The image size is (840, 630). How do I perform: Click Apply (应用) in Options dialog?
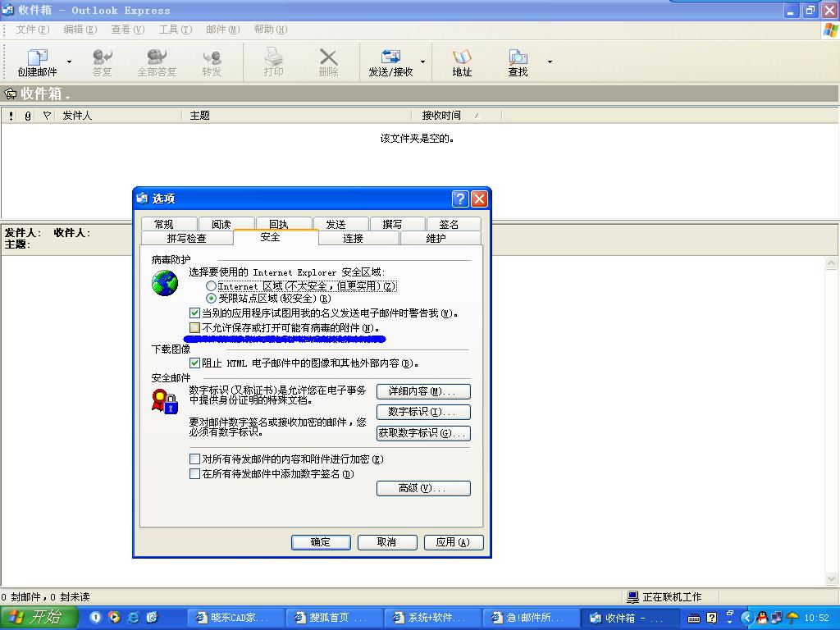(453, 542)
